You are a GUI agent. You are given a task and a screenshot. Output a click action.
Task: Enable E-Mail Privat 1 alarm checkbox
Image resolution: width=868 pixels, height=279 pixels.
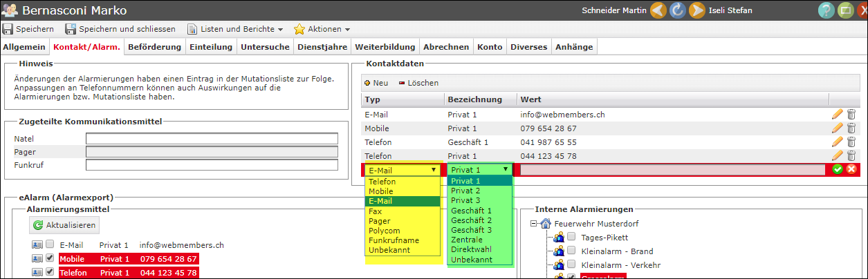[50, 244]
